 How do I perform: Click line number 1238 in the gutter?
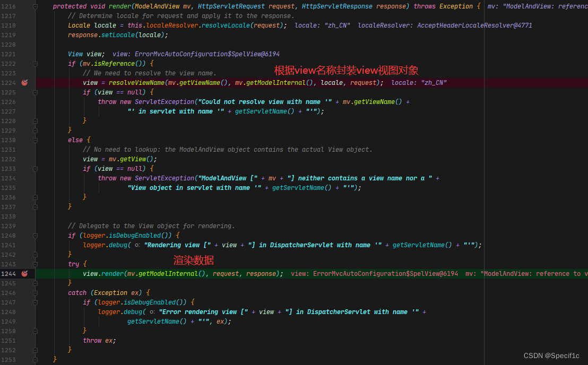point(8,216)
